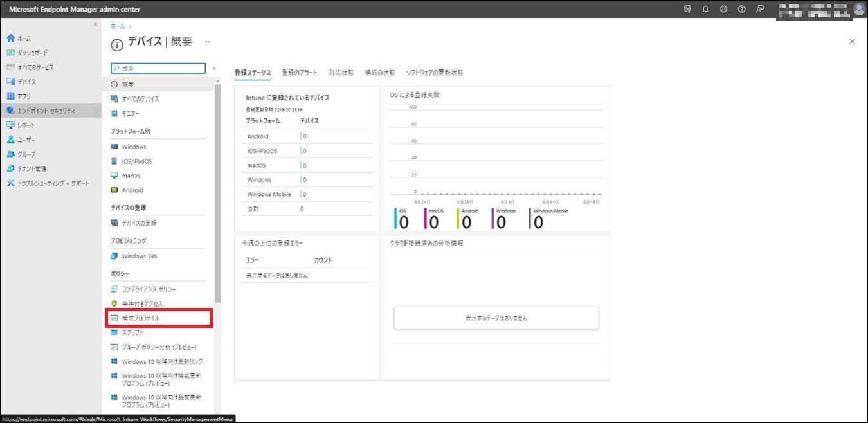Open スクリプト in the policy section
868x423 pixels.
point(158,332)
